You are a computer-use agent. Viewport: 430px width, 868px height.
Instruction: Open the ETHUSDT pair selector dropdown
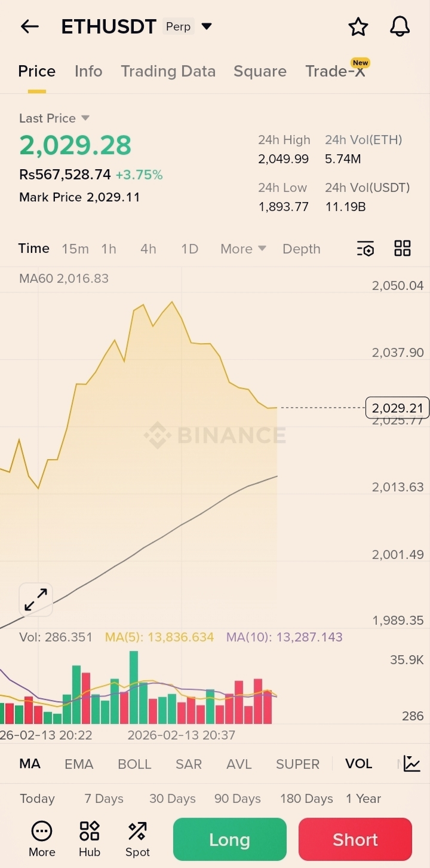207,26
